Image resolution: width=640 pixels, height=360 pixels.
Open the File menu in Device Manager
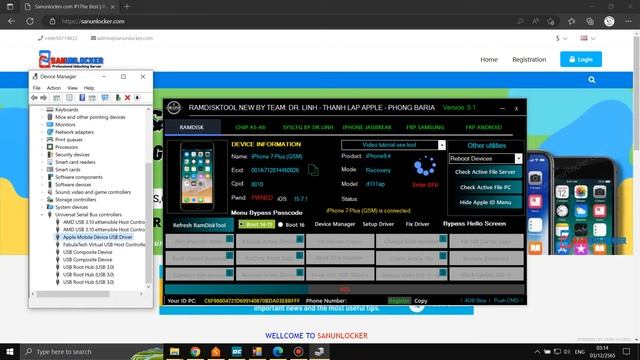36,88
